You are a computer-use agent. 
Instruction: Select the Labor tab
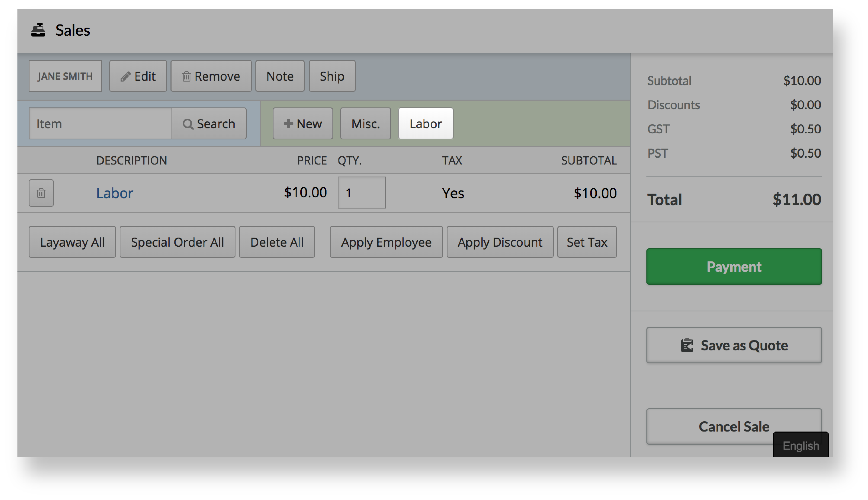click(x=426, y=123)
